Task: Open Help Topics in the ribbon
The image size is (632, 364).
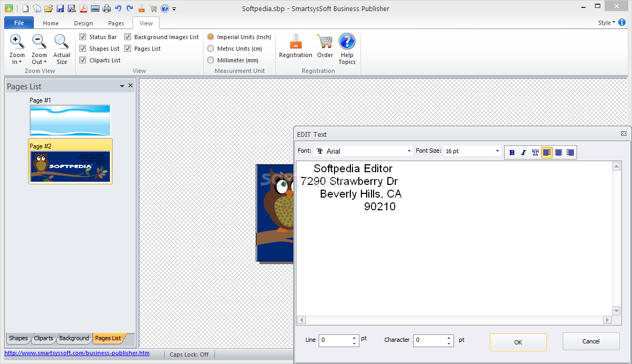Action: tap(347, 49)
